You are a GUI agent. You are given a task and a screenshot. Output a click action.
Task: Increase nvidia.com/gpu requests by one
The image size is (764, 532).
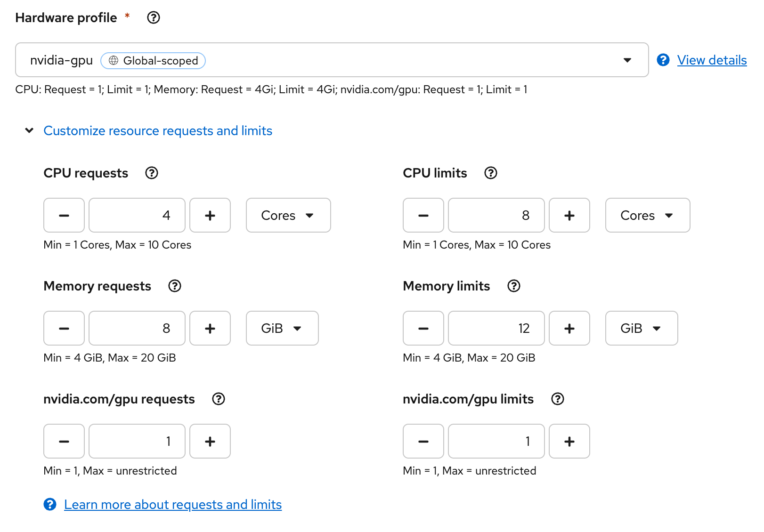(210, 442)
